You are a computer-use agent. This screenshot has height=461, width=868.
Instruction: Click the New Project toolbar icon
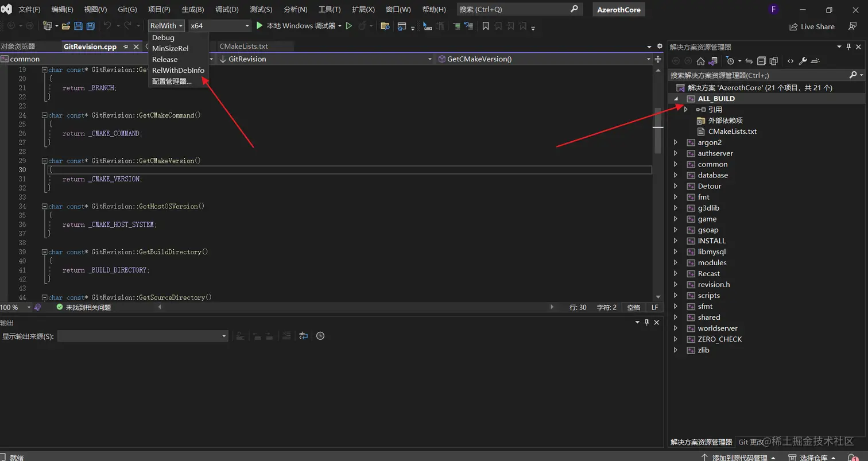[x=48, y=26]
